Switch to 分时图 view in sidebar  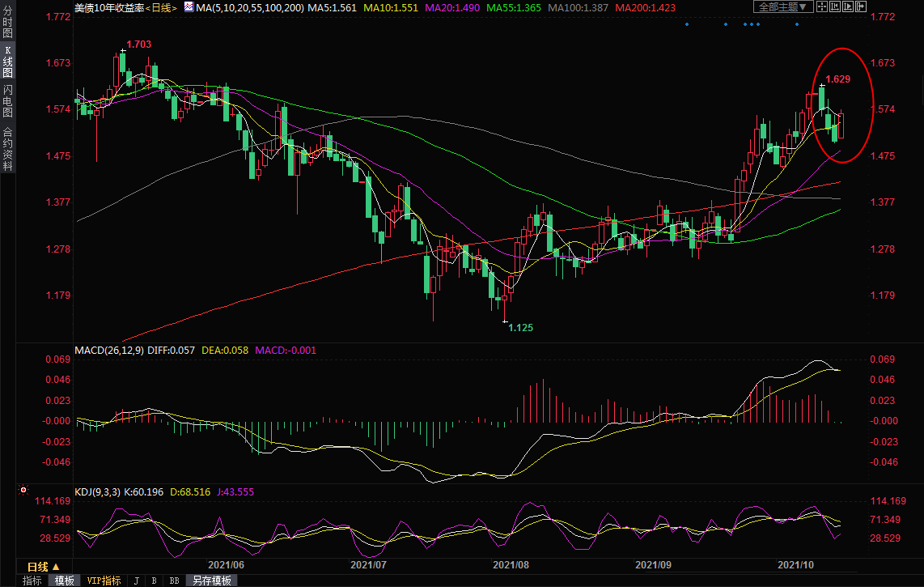7,23
